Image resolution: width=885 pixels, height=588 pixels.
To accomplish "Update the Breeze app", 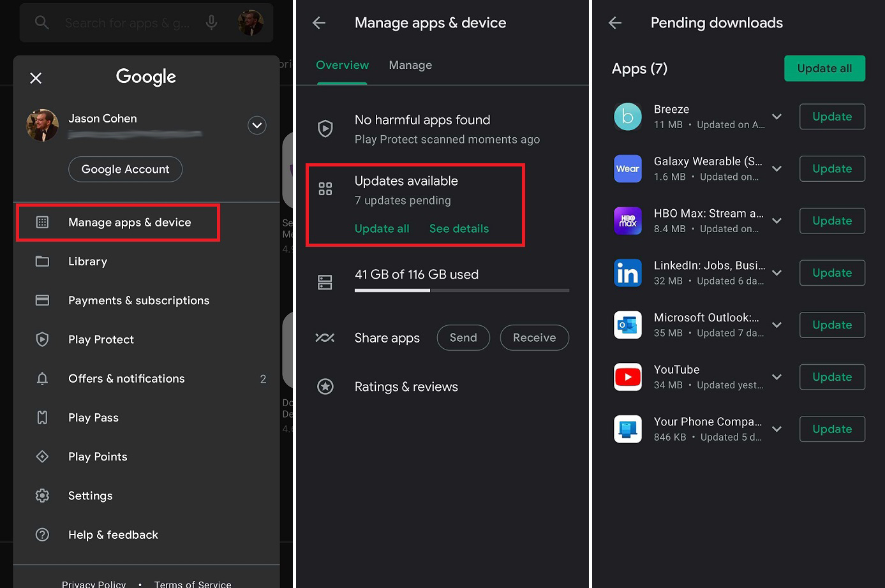I will coord(832,117).
